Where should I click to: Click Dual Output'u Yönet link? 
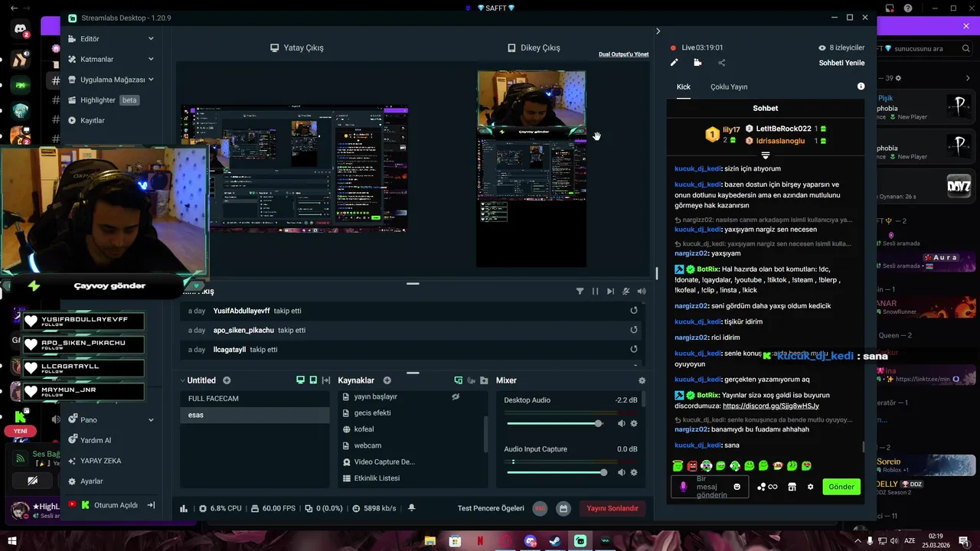point(623,54)
